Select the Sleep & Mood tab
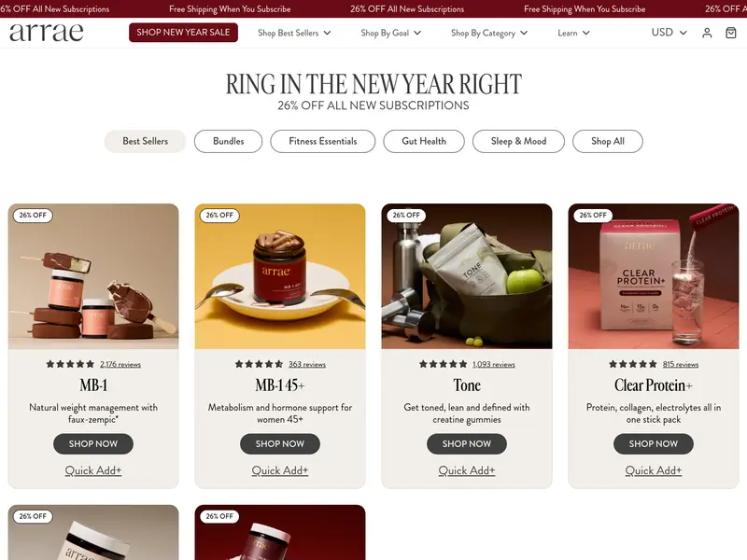 pyautogui.click(x=518, y=142)
